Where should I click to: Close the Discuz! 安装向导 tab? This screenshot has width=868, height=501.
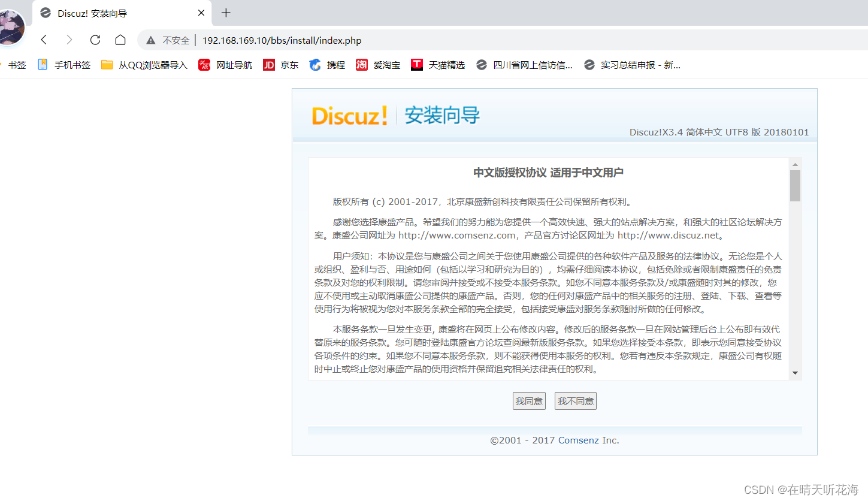click(201, 13)
